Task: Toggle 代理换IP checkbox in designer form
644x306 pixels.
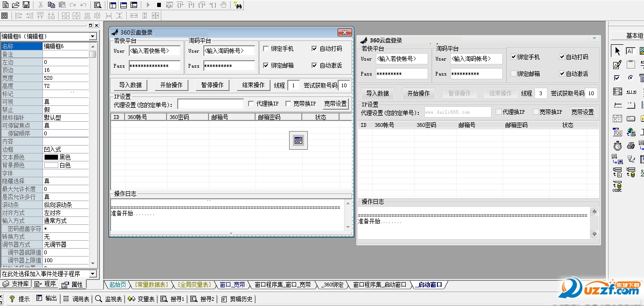Action: pyautogui.click(x=251, y=104)
